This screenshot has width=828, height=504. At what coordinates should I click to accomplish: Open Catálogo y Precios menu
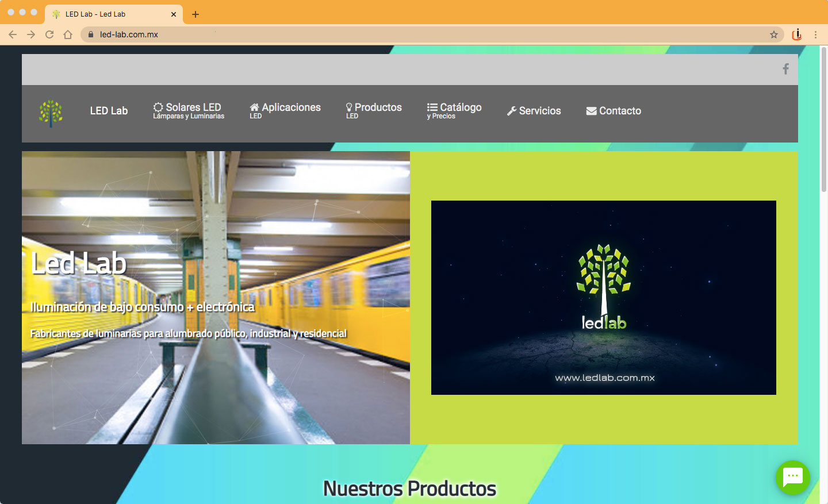point(454,111)
